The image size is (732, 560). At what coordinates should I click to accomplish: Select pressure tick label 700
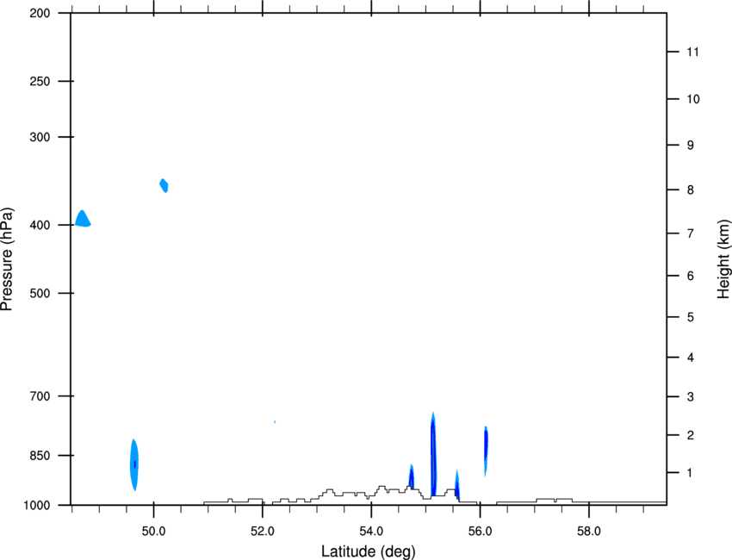click(x=40, y=396)
